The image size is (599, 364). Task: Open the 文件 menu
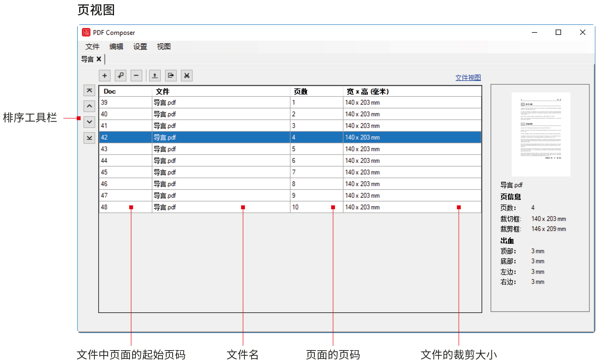(92, 47)
